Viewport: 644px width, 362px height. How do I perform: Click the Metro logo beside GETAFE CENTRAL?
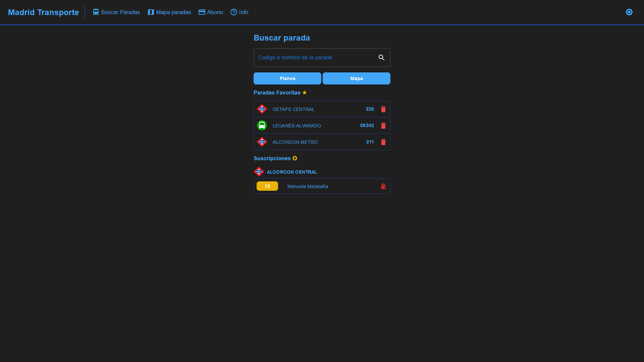click(x=262, y=109)
